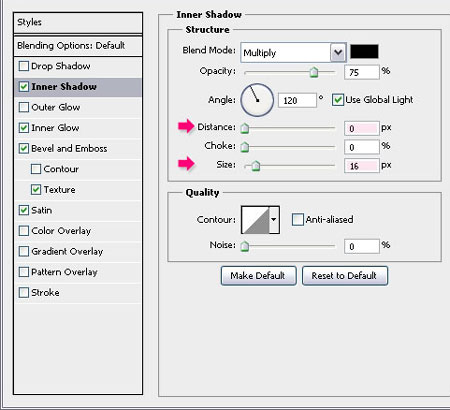Enable the Drop Shadow checkbox
Viewport: 450px width, 410px height.
24,66
